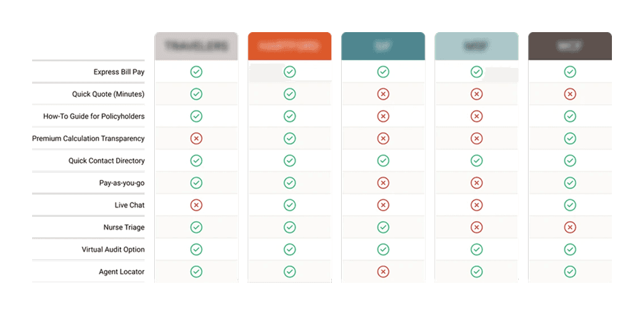Click Virtual Audit Option checkmark in orange column
The image size is (644, 315).
point(289,249)
